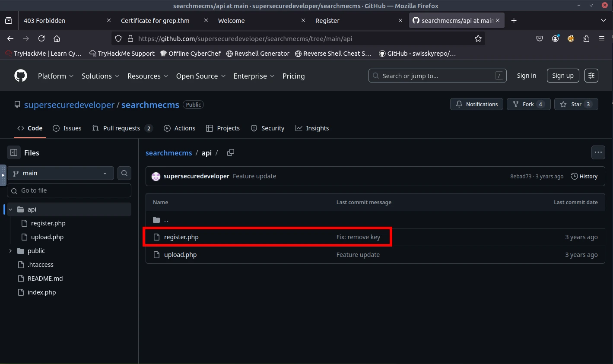Reload the page in Firefox

point(41,38)
